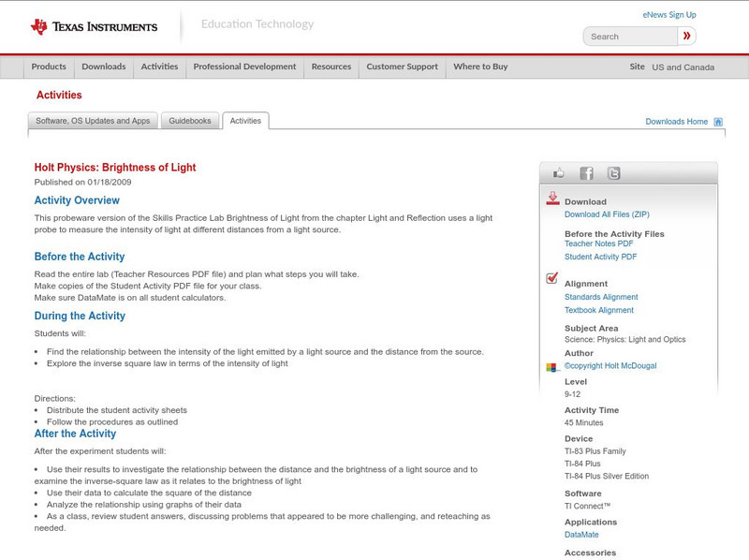749x560 pixels.
Task: Open the Resources menu
Action: [331, 66]
